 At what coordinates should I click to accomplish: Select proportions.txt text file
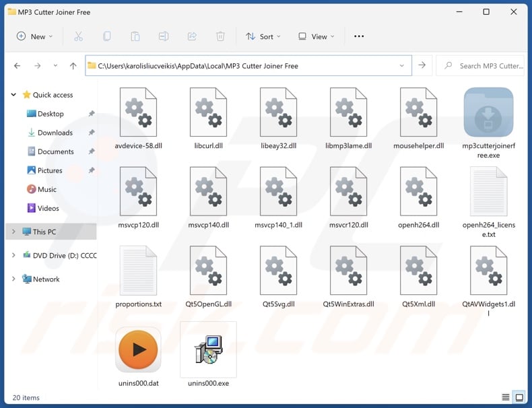[138, 277]
